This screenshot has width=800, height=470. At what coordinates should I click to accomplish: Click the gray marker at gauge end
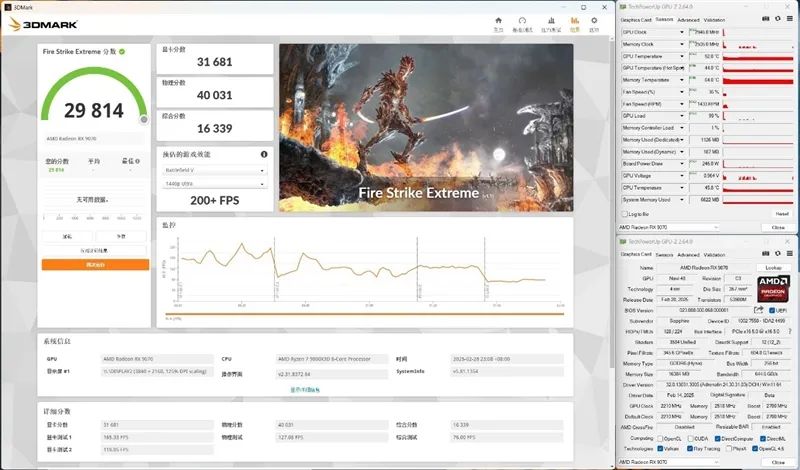tap(144, 119)
